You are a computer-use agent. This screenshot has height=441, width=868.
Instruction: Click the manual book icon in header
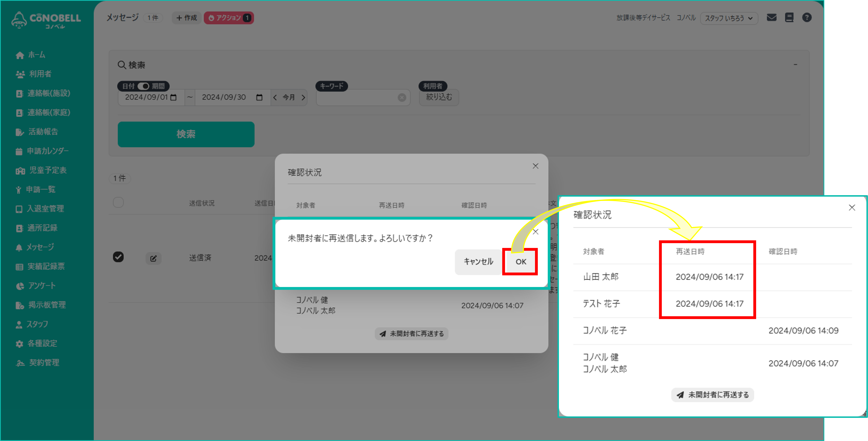pyautogui.click(x=789, y=18)
